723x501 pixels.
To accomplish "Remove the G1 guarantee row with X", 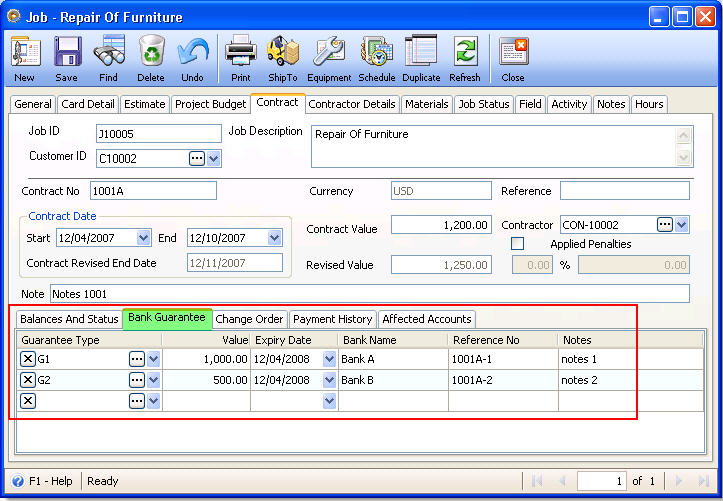I will coord(28,359).
